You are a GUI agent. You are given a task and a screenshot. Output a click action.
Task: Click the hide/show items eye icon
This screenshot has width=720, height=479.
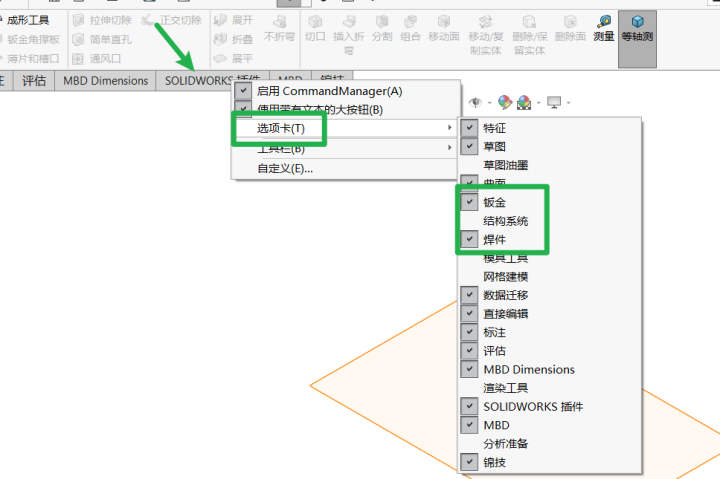[x=475, y=102]
